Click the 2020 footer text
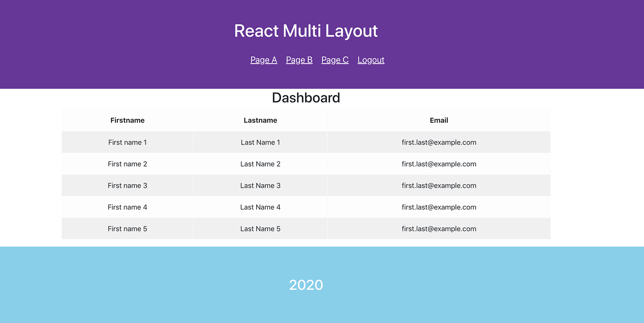Screen dimensions: 644x323 (x=306, y=285)
